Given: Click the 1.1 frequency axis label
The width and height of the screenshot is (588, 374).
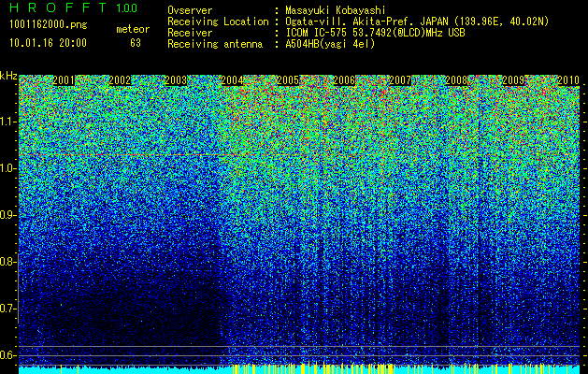Looking at the screenshot, I should pyautogui.click(x=7, y=122).
